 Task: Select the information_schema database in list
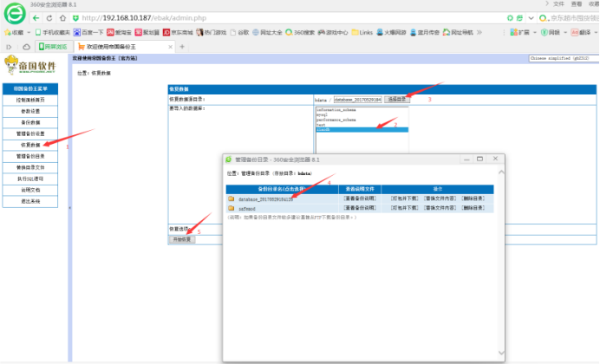tap(336, 110)
